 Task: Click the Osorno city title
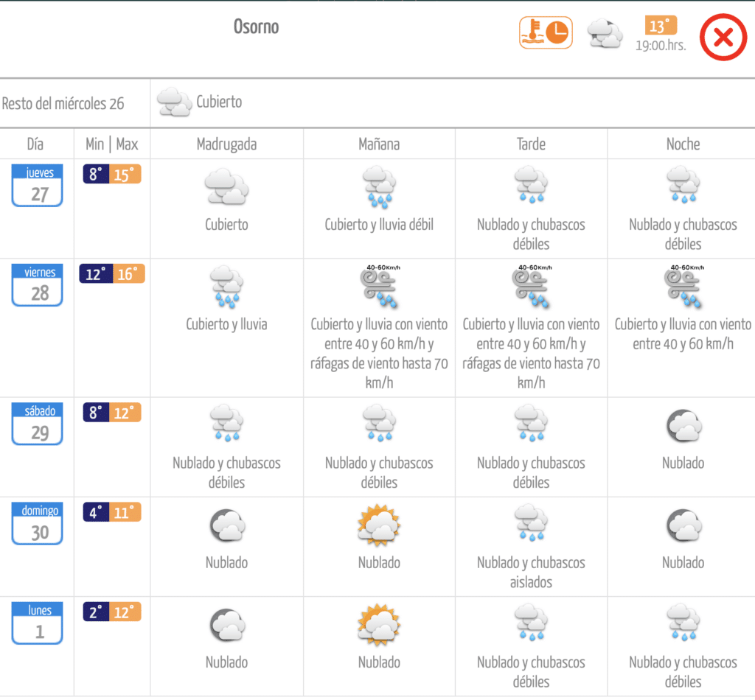[256, 27]
